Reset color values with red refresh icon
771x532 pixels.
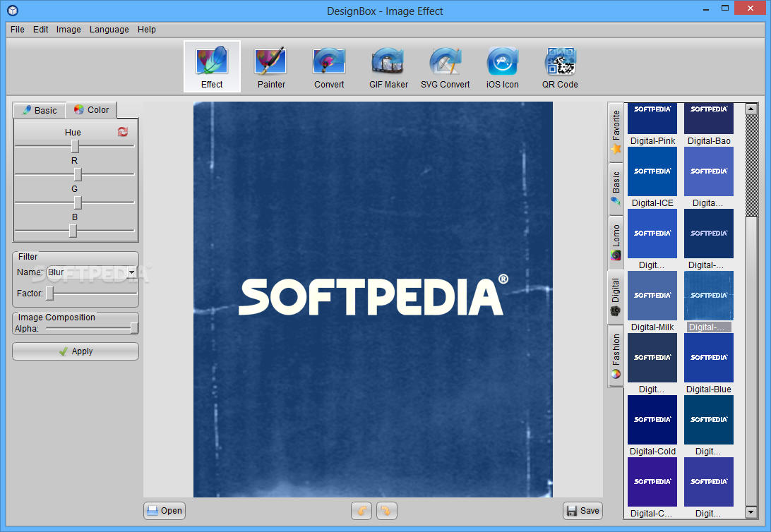click(123, 132)
